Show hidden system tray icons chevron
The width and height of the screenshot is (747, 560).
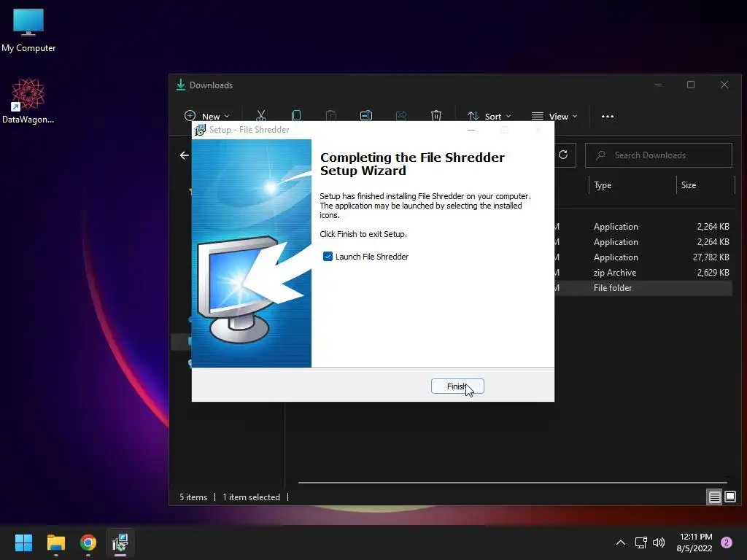click(620, 542)
